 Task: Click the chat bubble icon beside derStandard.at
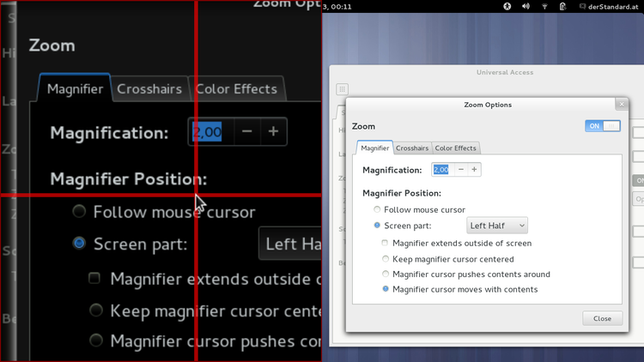pyautogui.click(x=580, y=6)
